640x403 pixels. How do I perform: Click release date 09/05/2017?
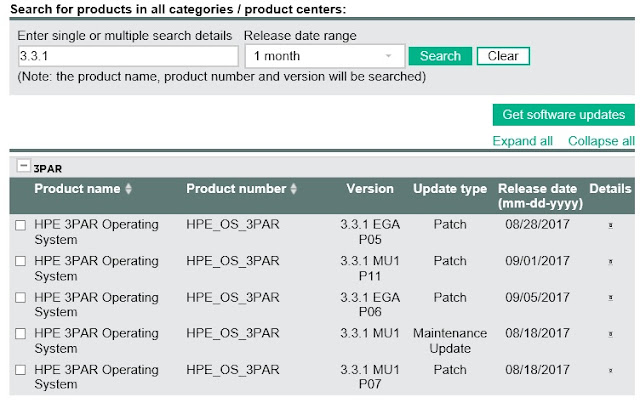(537, 297)
